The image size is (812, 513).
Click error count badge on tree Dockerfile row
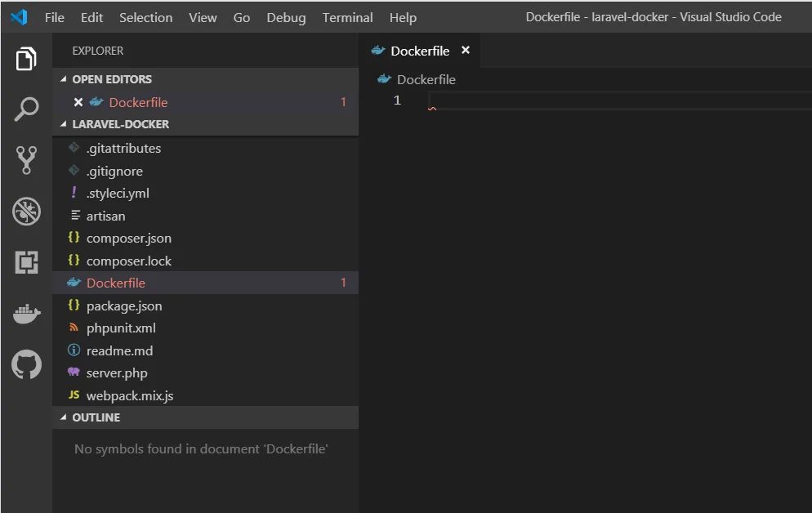pyautogui.click(x=343, y=283)
